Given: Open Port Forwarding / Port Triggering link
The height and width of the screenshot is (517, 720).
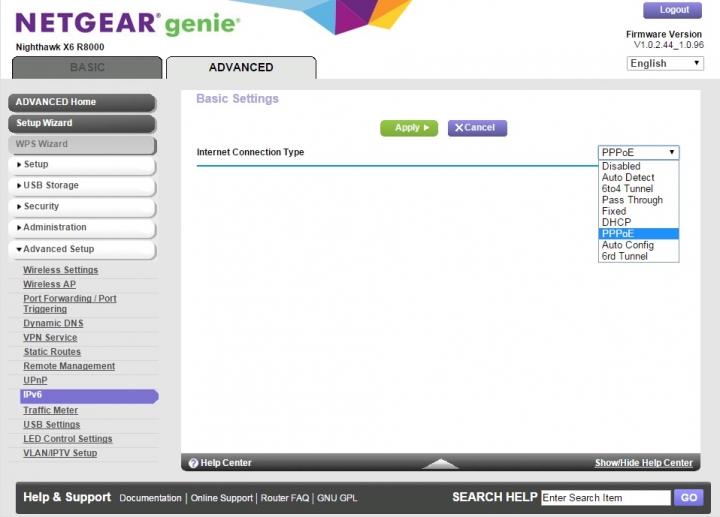Looking at the screenshot, I should (x=70, y=303).
